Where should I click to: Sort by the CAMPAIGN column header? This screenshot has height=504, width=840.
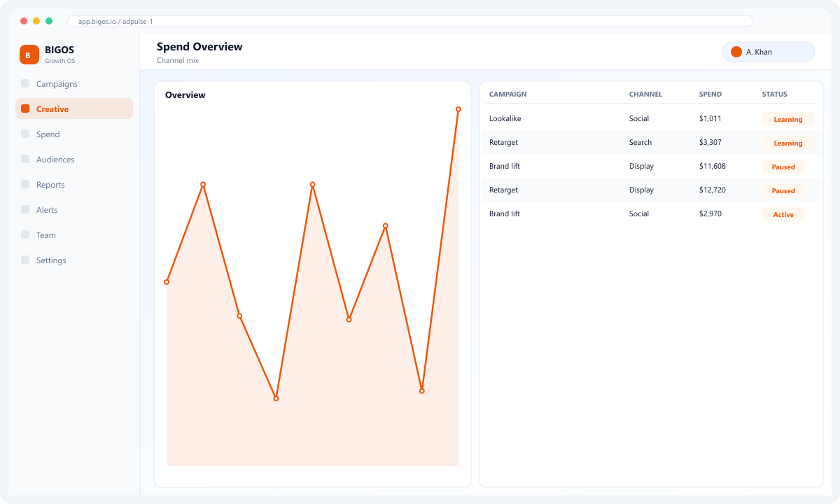[x=507, y=94]
